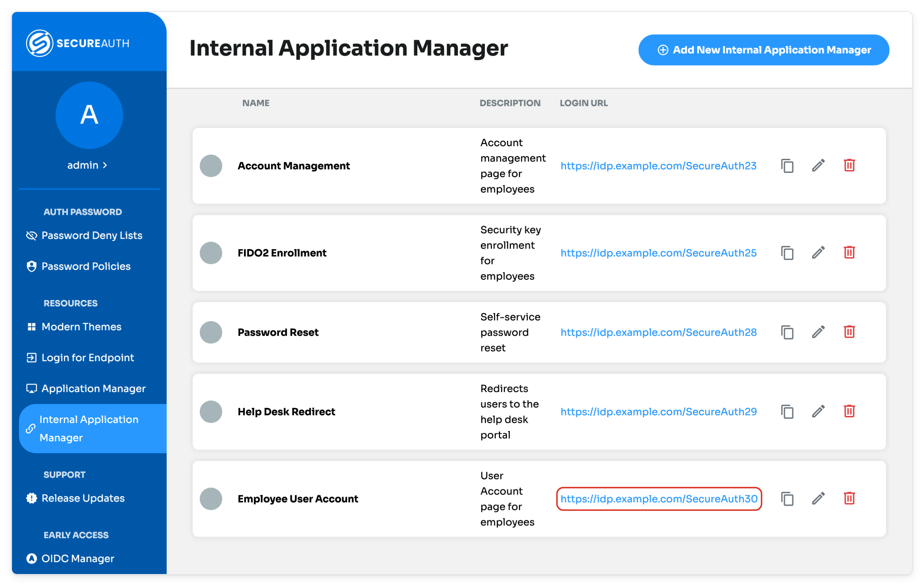Open the SecureAuth30 login URL

coord(659,499)
